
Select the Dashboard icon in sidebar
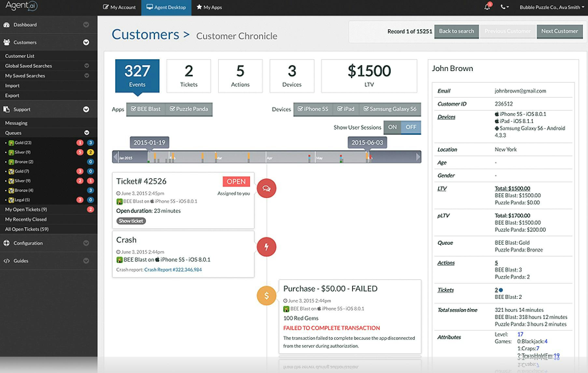click(7, 25)
